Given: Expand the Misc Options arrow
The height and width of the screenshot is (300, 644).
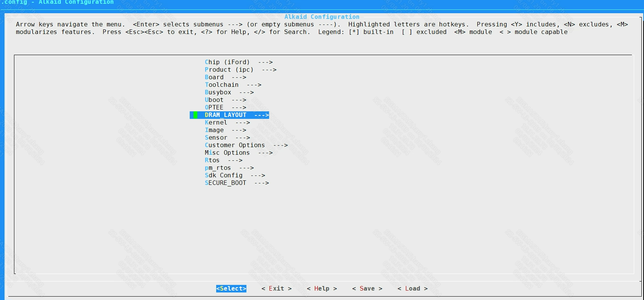Looking at the screenshot, I should coord(265,153).
